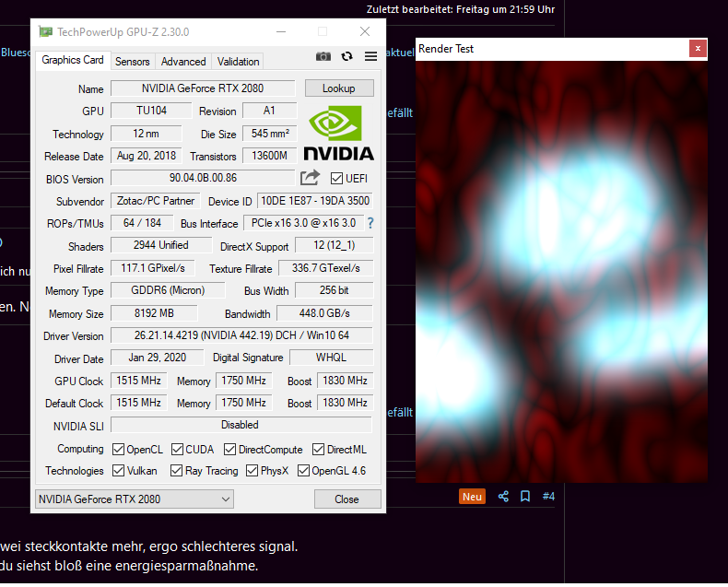Viewport: 728px width, 587px height.
Task: Click the Release Date value Aug 20, 2018
Action: click(147, 156)
